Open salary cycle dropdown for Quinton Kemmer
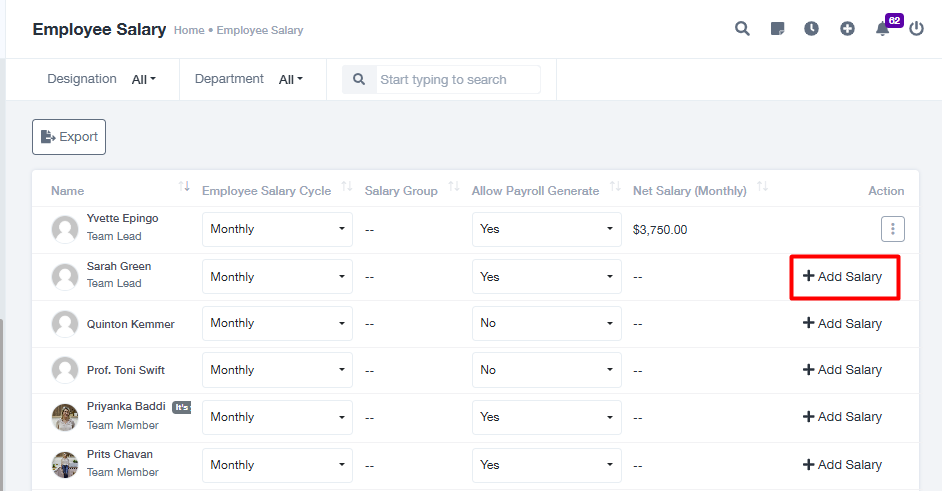 [x=277, y=323]
